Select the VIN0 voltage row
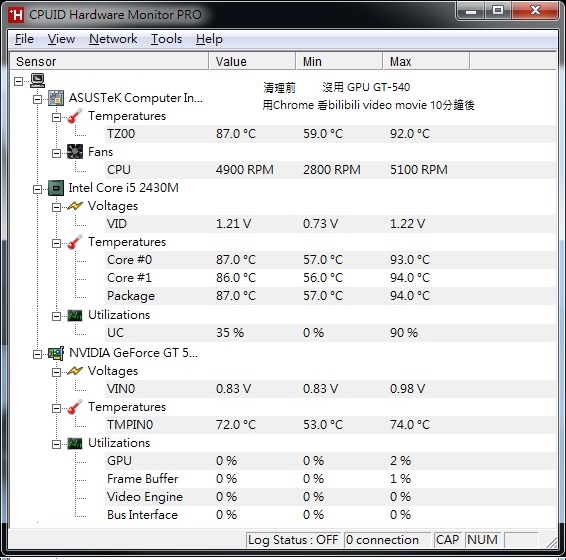 point(330,389)
